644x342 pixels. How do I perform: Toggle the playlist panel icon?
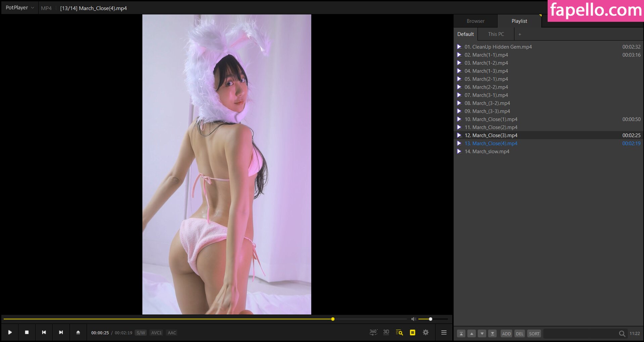pyautogui.click(x=412, y=332)
